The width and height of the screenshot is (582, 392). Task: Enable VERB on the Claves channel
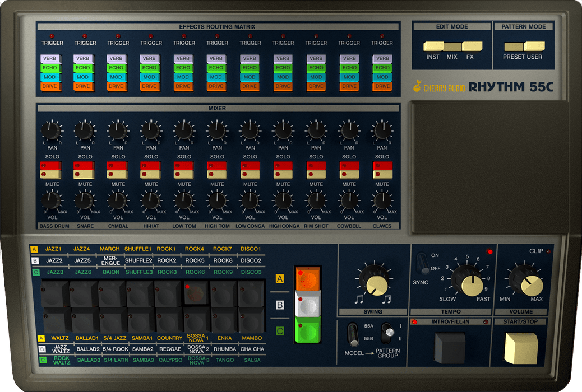click(382, 58)
